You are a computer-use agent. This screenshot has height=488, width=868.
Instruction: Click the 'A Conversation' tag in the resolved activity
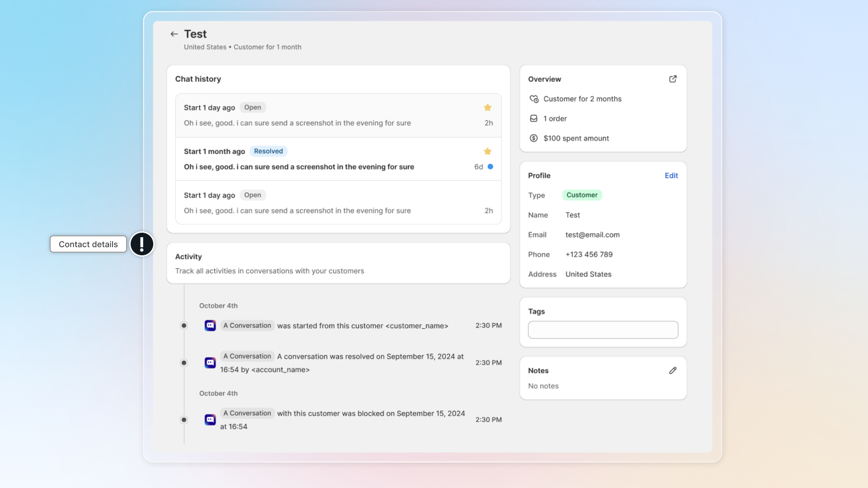[x=247, y=357]
